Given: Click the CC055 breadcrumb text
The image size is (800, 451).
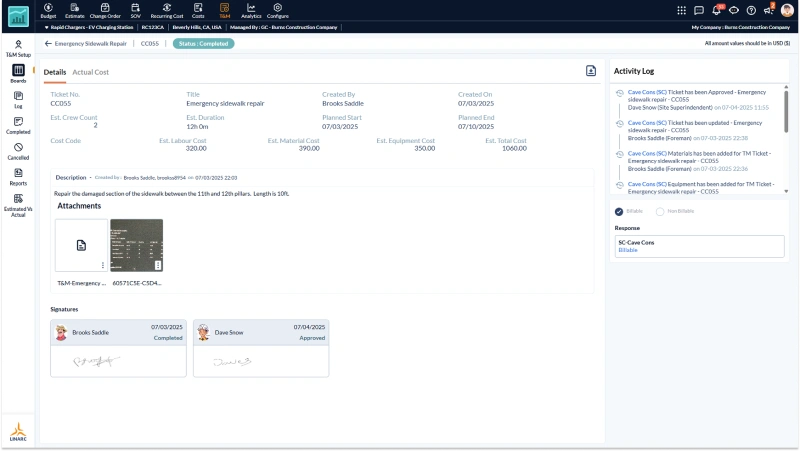Looking at the screenshot, I should pos(149,43).
